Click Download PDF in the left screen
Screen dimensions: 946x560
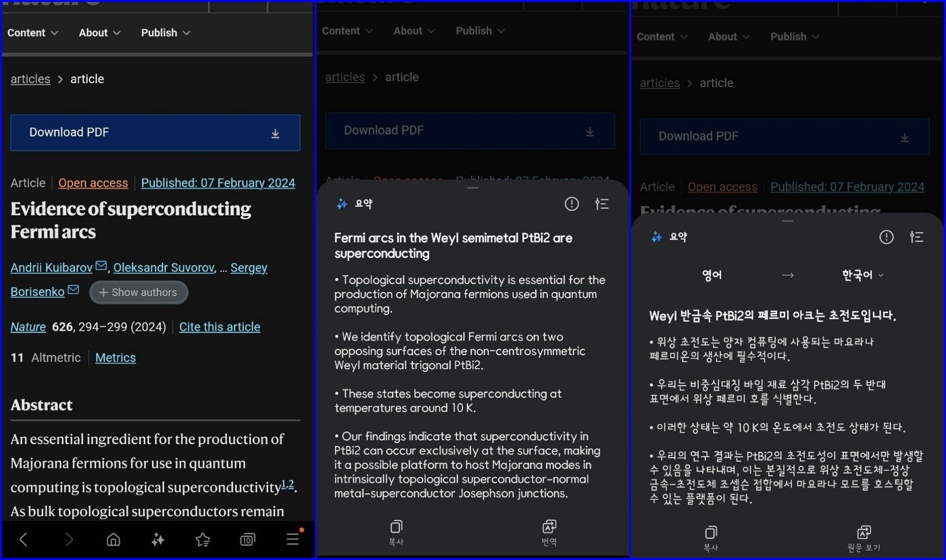point(155,132)
